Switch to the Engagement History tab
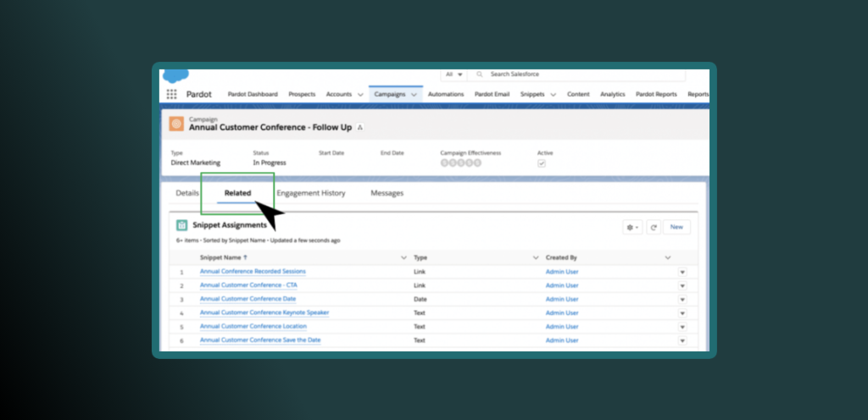The width and height of the screenshot is (868, 420). pyautogui.click(x=311, y=193)
